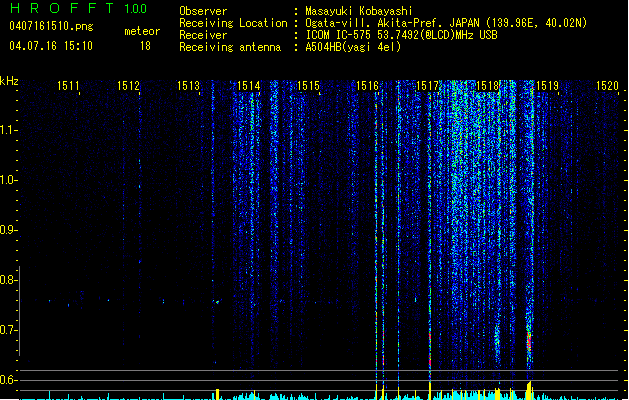Viewport: 629px width, 400px height.
Task: Click the Ogata-vill. Akita-Pref. JAPAN location text
Action: [x=446, y=23]
